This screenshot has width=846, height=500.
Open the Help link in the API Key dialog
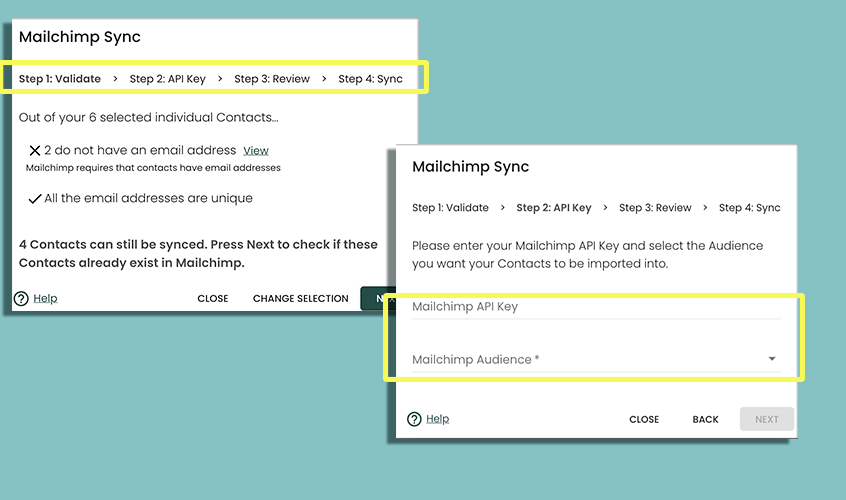437,419
